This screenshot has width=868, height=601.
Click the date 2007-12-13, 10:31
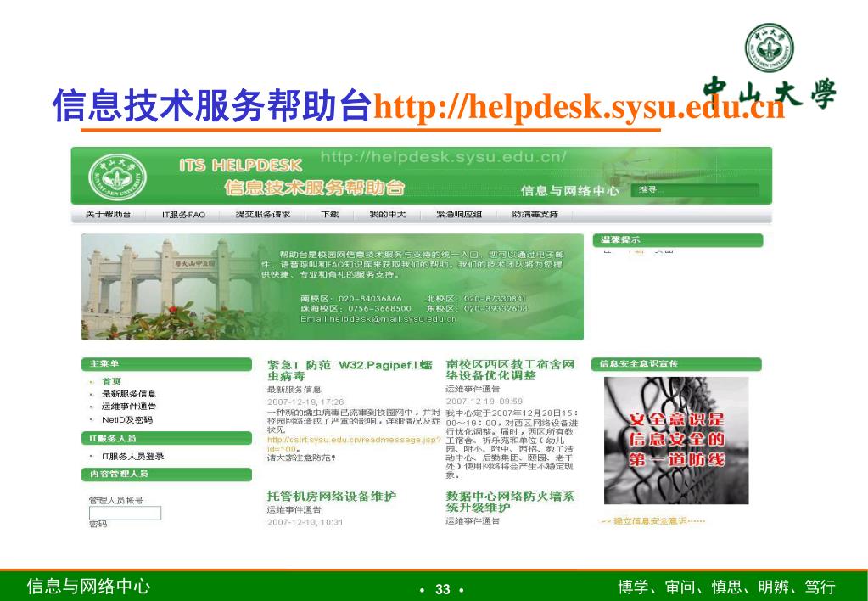(x=305, y=522)
